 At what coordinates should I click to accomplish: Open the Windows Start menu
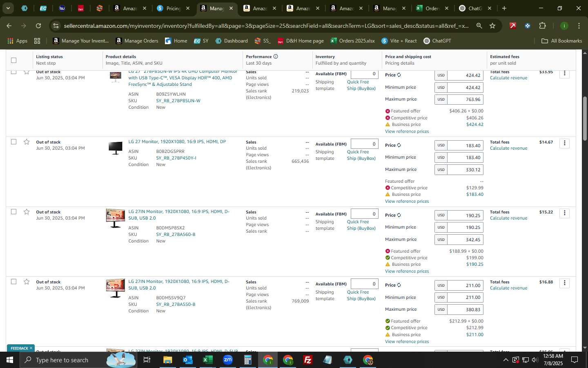coord(10,360)
